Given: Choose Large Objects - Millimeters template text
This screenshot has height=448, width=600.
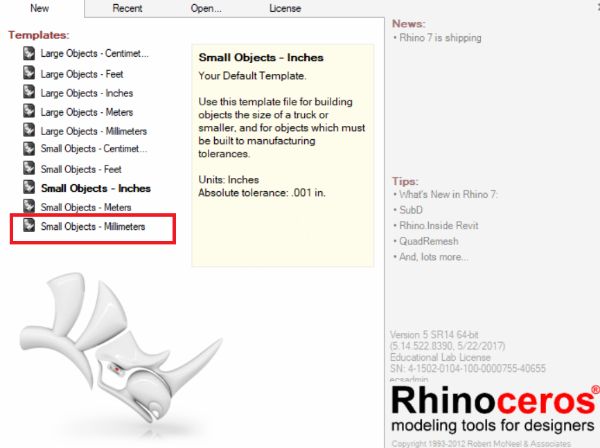Looking at the screenshot, I should [94, 131].
